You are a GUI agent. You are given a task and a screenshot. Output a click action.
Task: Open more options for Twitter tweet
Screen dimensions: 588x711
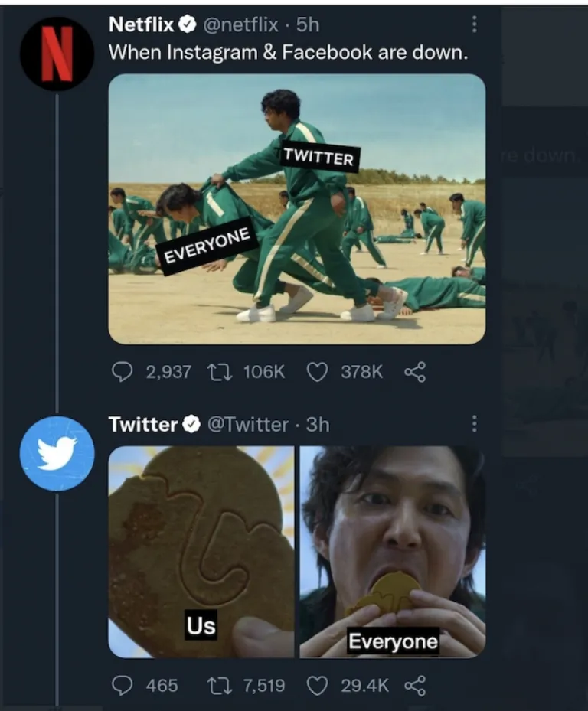coord(475,424)
